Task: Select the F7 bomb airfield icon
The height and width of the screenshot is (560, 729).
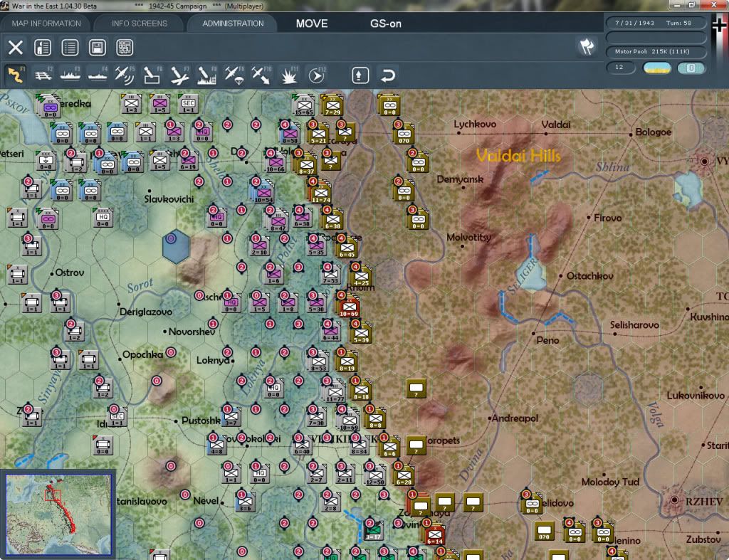Action: point(179,75)
